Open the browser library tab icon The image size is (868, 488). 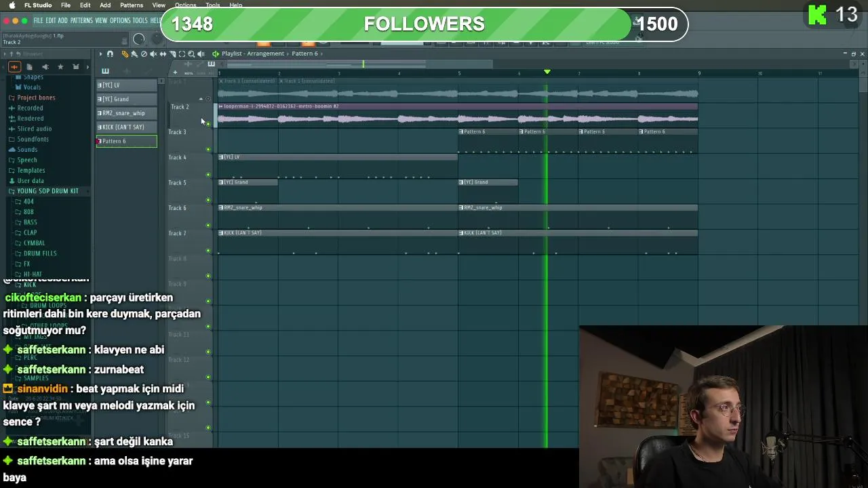(x=76, y=66)
